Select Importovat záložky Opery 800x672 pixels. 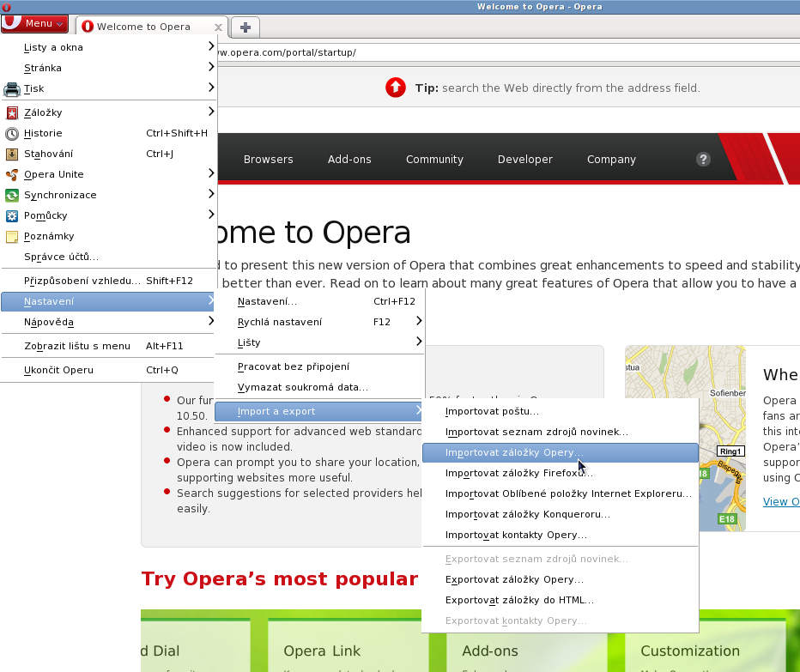click(561, 452)
